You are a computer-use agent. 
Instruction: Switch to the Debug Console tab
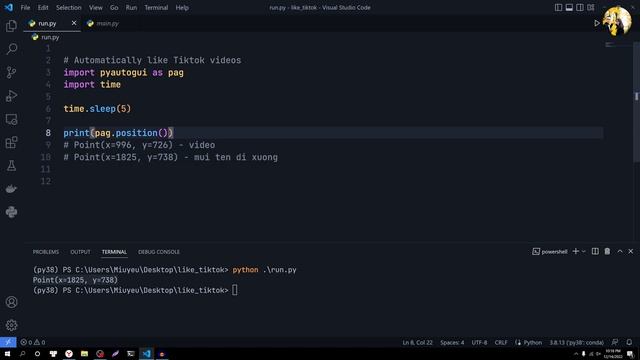pos(159,252)
